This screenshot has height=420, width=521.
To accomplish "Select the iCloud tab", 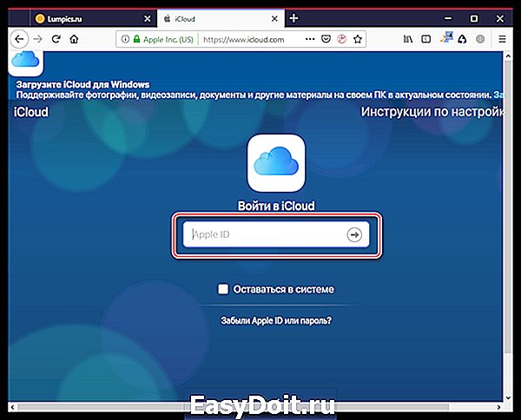I will 221,19.
